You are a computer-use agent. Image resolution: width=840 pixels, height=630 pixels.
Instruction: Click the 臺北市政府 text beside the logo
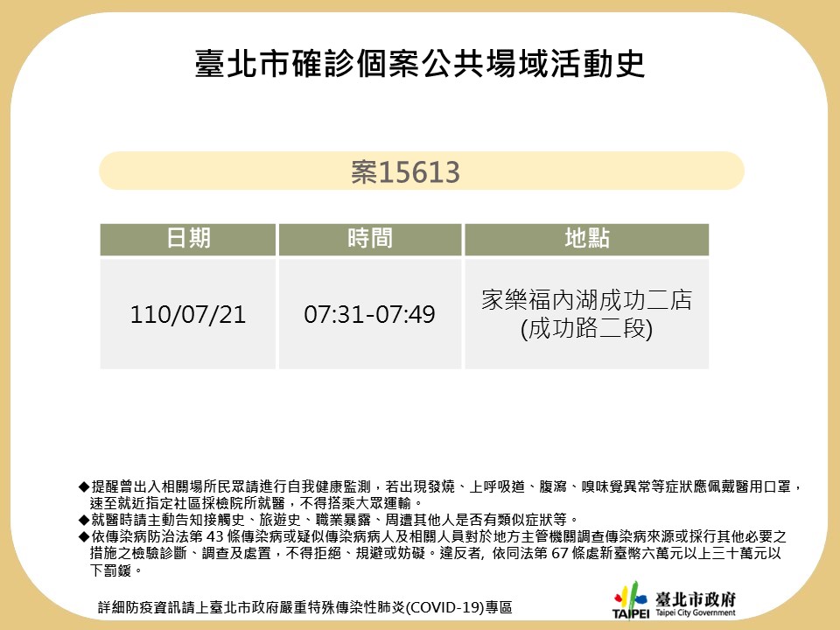696,598
